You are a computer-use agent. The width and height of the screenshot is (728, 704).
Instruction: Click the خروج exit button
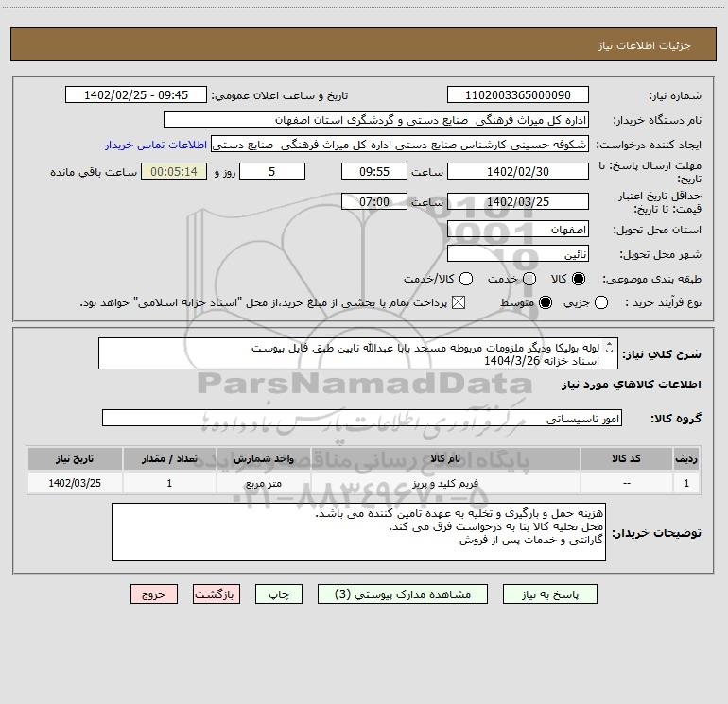tap(154, 594)
